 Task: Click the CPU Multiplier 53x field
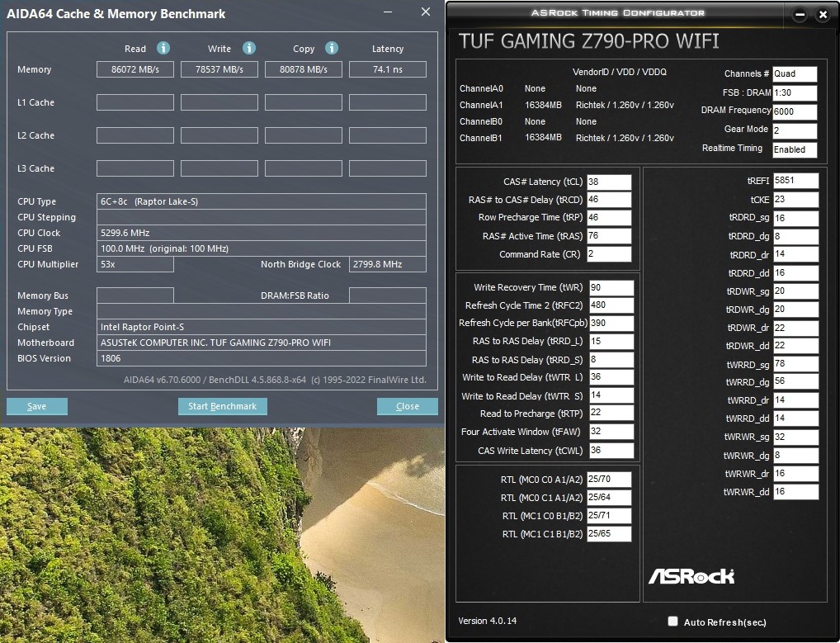coord(135,264)
